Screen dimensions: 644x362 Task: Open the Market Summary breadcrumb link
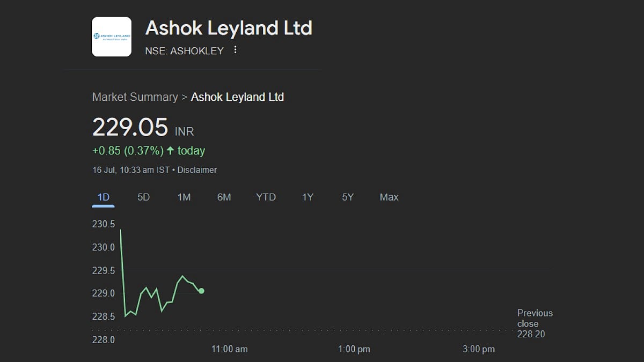tap(135, 97)
